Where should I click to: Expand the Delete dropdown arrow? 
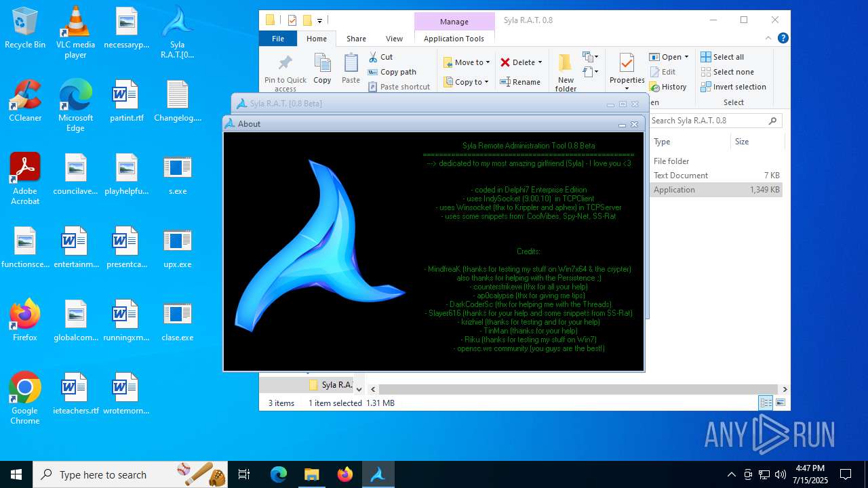(x=540, y=62)
